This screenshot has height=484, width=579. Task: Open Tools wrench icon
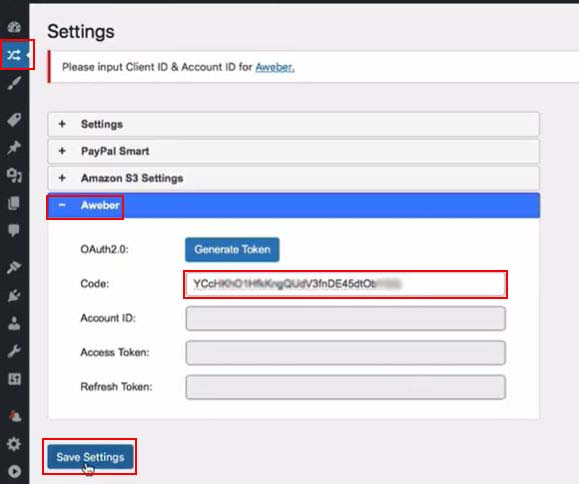[14, 351]
